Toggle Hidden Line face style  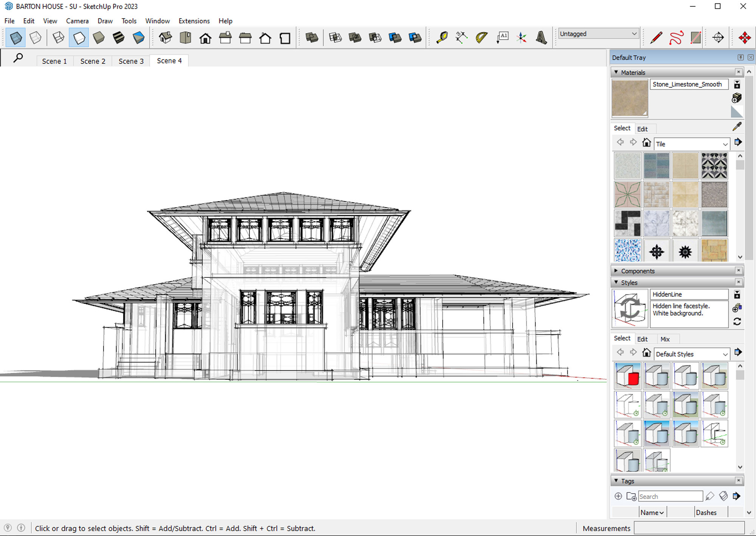[79, 37]
